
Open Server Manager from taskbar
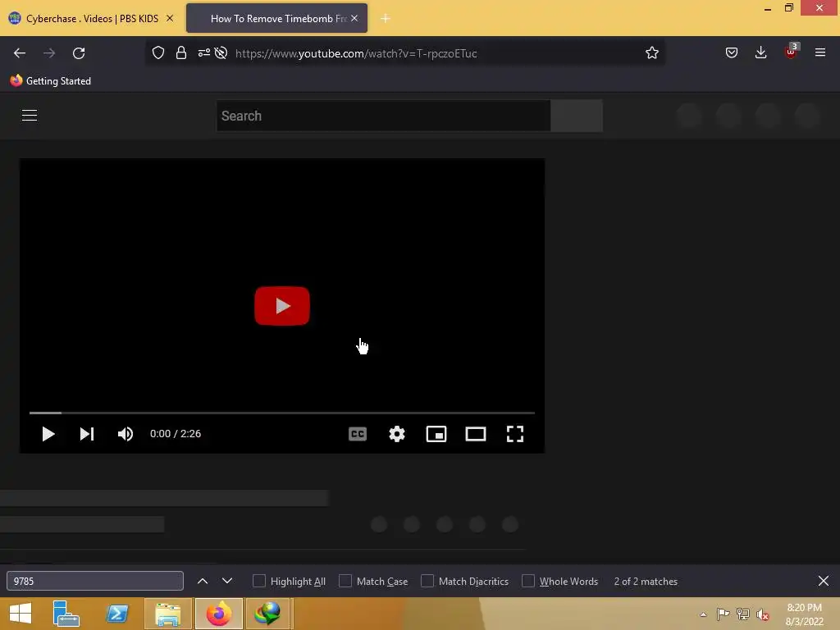tap(66, 614)
